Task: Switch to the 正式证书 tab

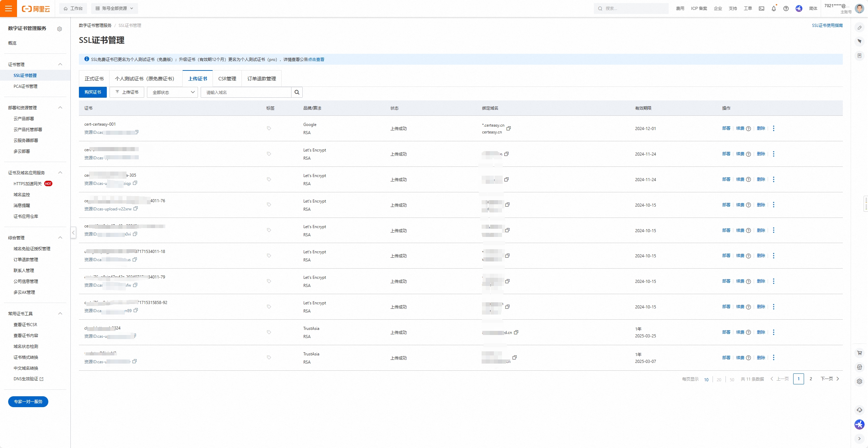Action: coord(93,78)
